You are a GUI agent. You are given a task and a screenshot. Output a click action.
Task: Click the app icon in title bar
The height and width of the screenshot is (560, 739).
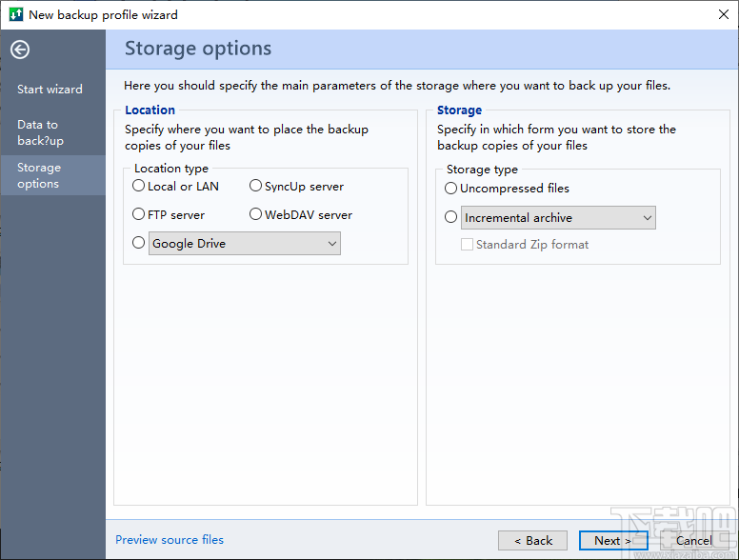tap(14, 14)
